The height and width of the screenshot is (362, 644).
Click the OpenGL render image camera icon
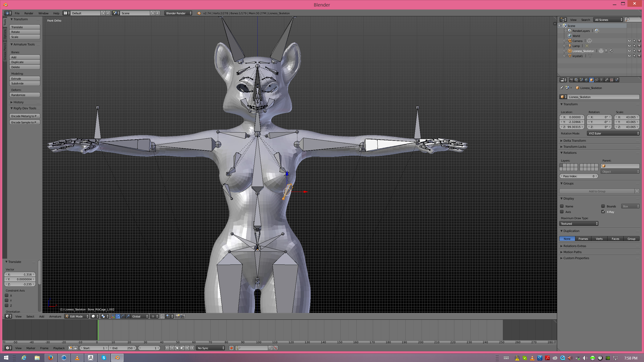(178, 316)
